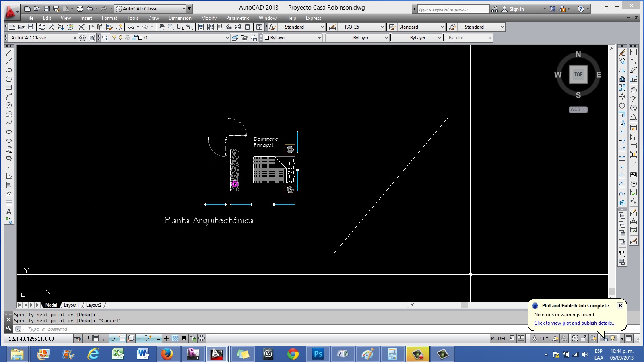Select the Zoom Realtime tool
The height and width of the screenshot is (362, 644).
click(x=171, y=27)
